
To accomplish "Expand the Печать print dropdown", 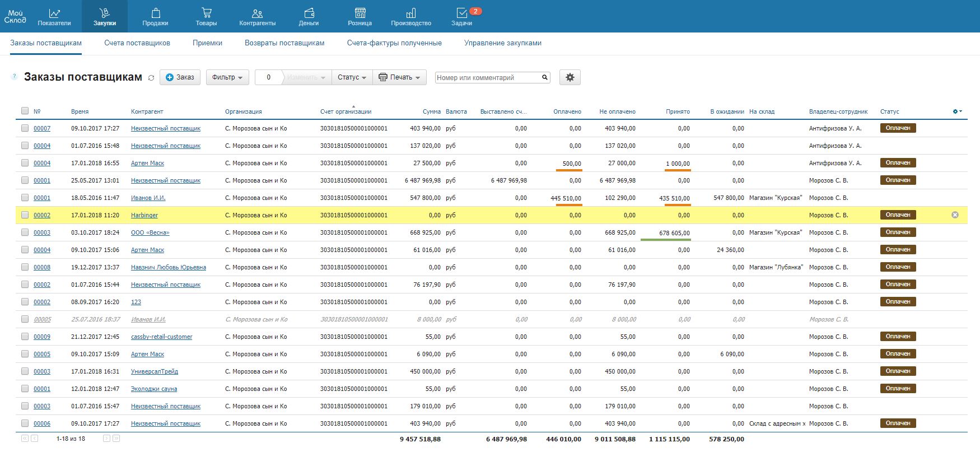I will click(399, 77).
